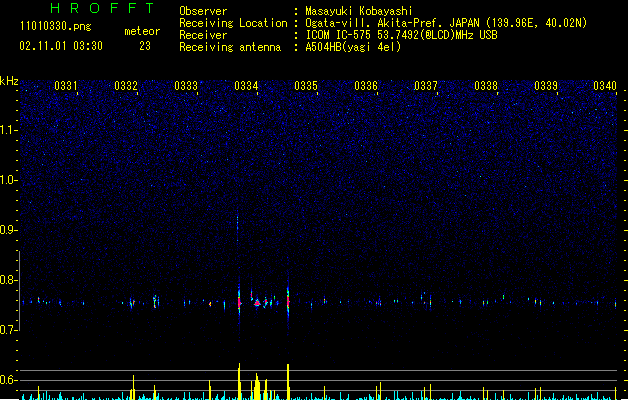This screenshot has height=400, width=629.
Task: Click the 0336 time marker
Action: (366, 86)
